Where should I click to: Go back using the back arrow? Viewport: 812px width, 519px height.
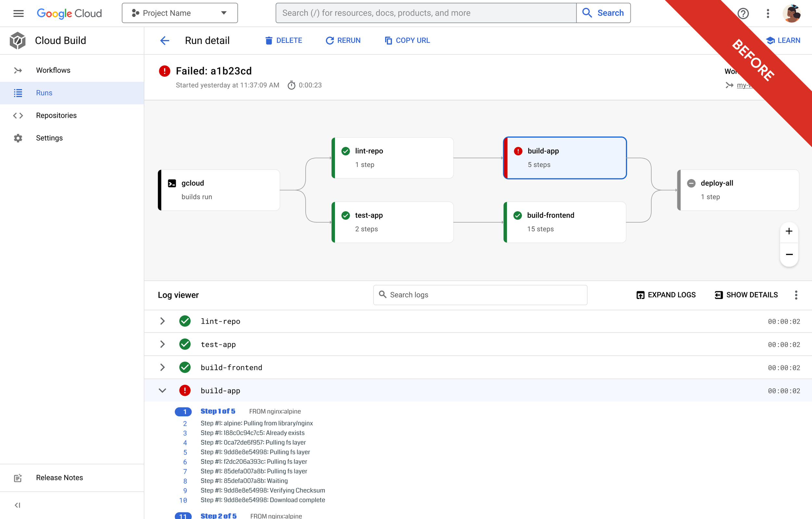click(x=164, y=41)
